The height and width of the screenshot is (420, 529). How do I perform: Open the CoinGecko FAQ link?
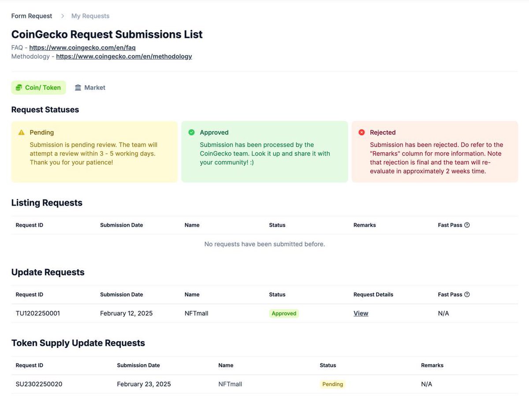[x=82, y=48]
